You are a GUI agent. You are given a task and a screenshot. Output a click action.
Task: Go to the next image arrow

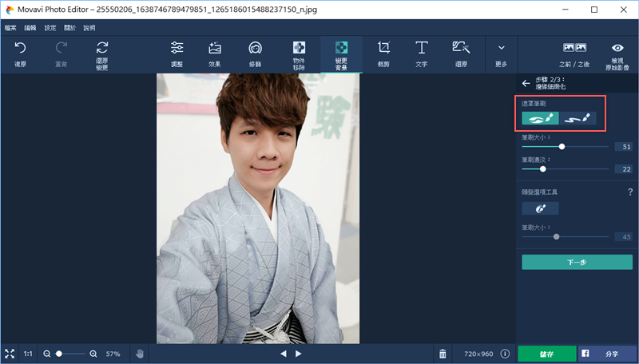(298, 354)
